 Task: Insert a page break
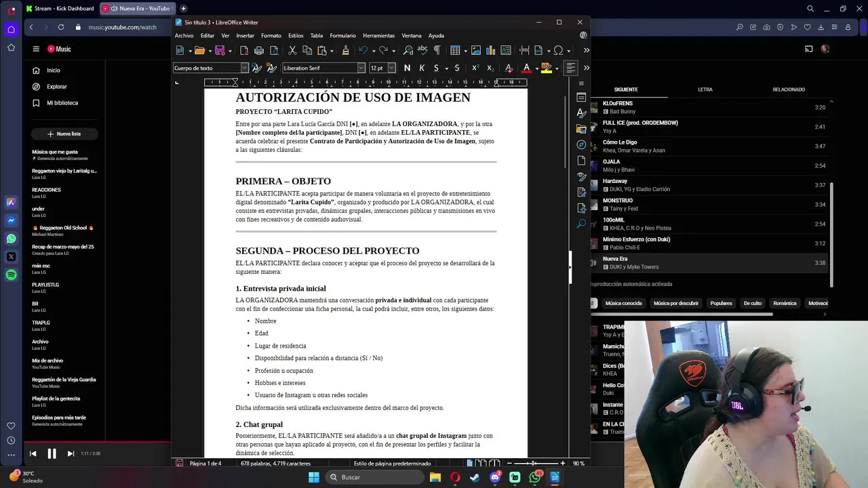click(x=524, y=50)
